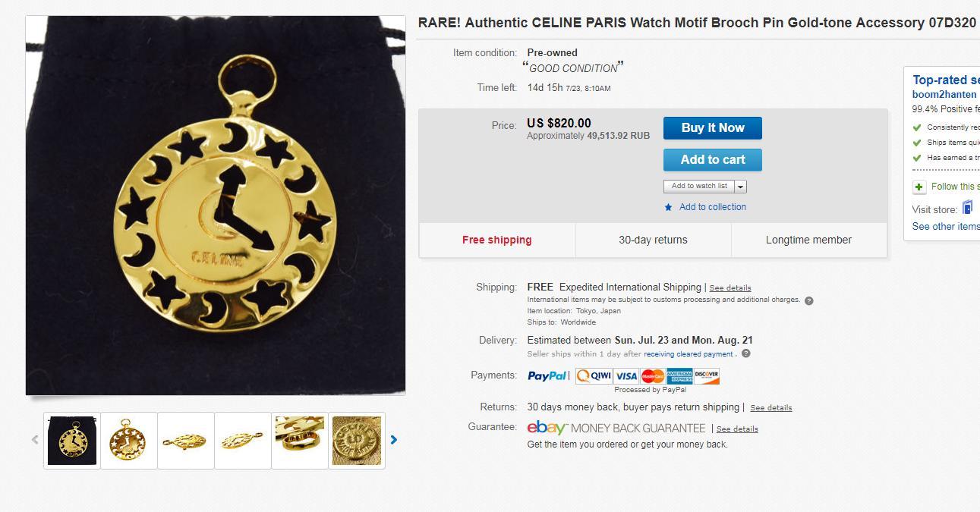Select the second brooch thumbnail image

tap(129, 441)
